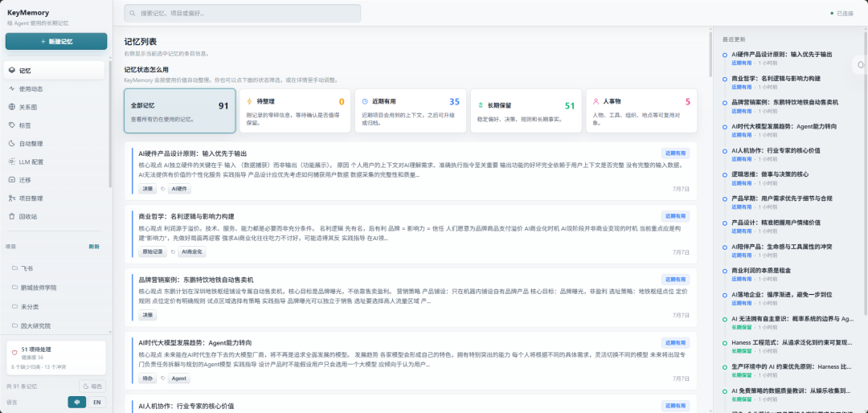Open memory AI人机协作：行业专家的核心价值 in the list
Image resolution: width=868 pixels, height=413 pixels.
coord(186,407)
